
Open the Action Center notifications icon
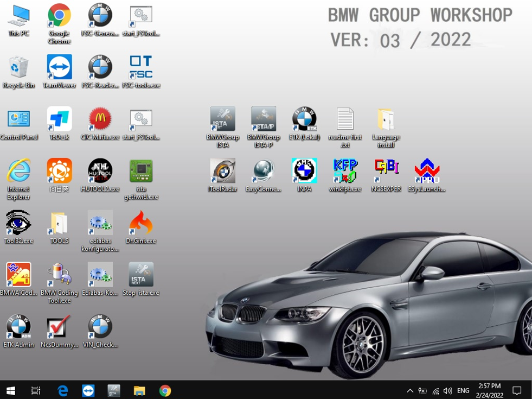(x=517, y=390)
